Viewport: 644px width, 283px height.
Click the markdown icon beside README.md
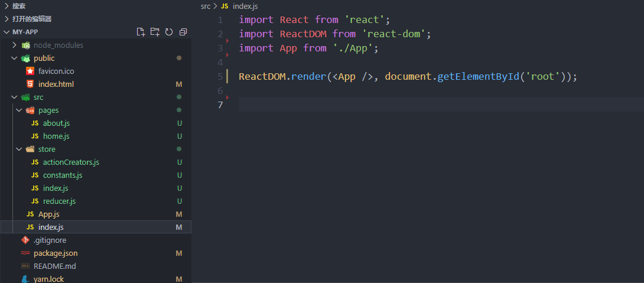[x=25, y=266]
